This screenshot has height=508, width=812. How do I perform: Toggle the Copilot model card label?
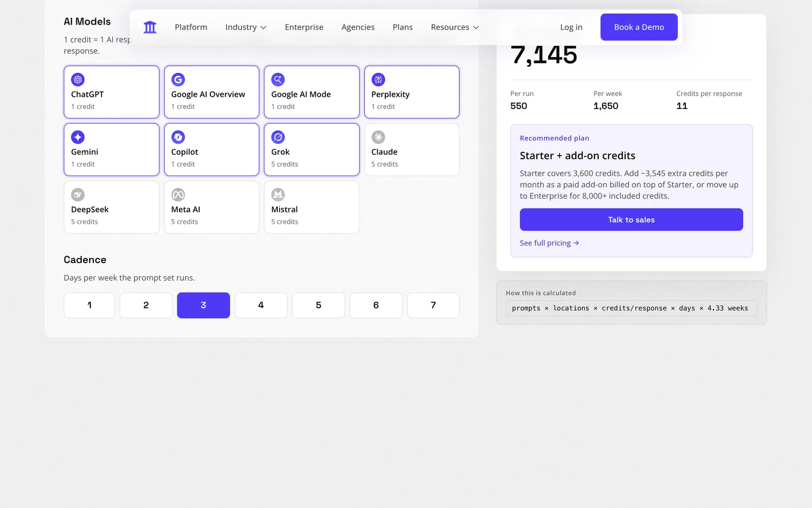(x=184, y=152)
